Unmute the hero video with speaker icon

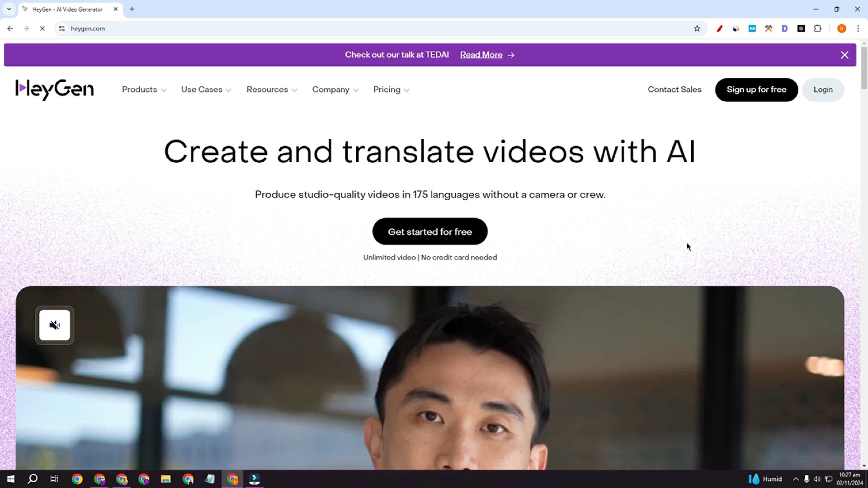pyautogui.click(x=55, y=325)
